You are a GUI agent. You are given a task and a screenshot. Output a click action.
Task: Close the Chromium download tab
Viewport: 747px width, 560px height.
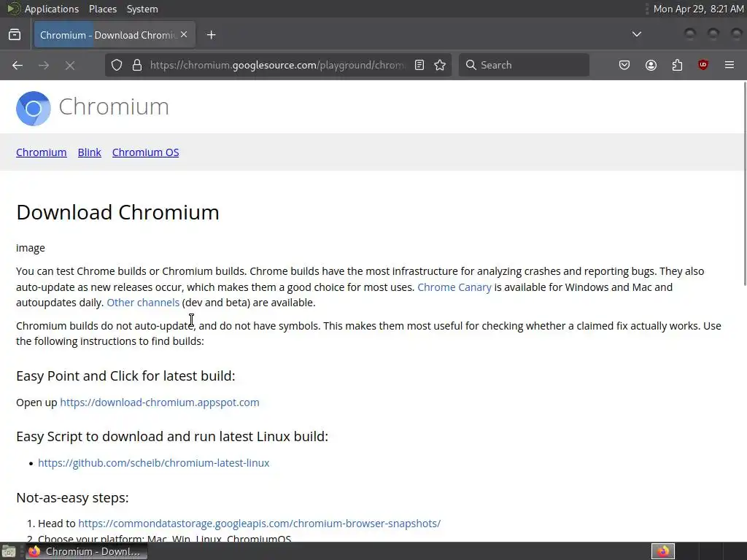pos(184,35)
